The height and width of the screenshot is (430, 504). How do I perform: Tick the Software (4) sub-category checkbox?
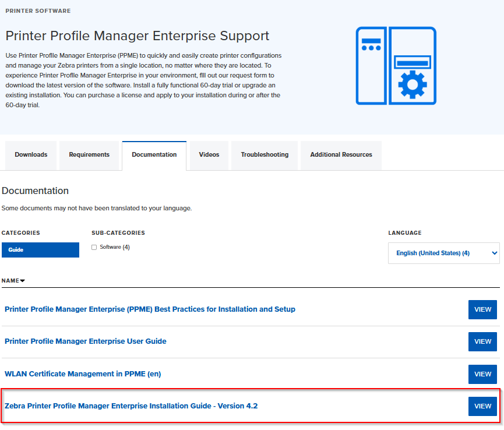pyautogui.click(x=94, y=247)
